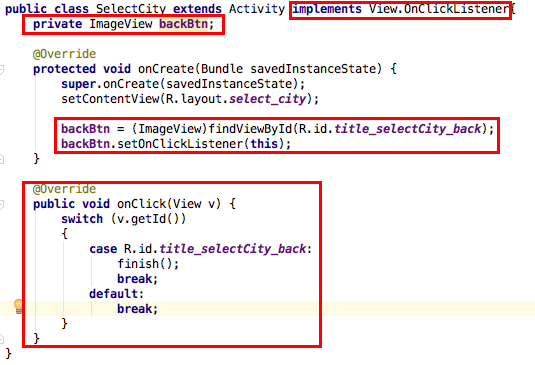
Task: Collapse the onCreate method fold marker
Action: point(1,69)
